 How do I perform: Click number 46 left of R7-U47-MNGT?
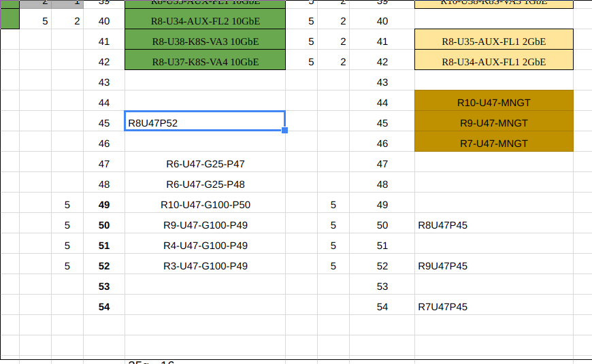[x=382, y=144]
